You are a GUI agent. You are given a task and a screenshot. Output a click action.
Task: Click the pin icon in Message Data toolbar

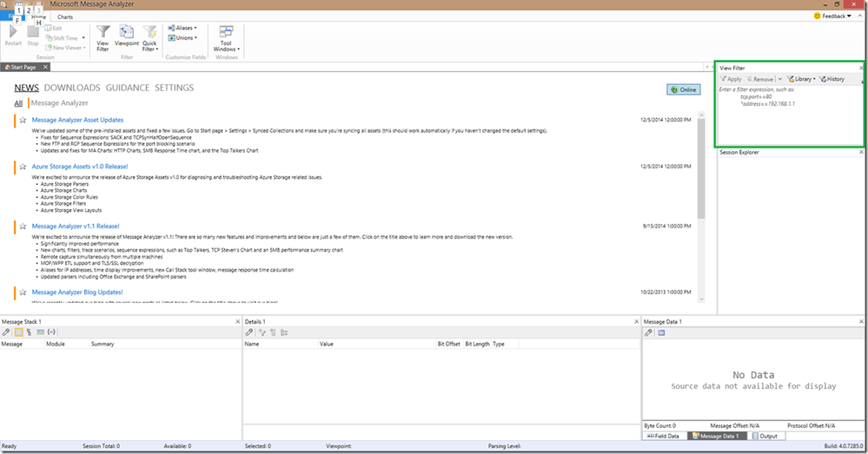click(x=649, y=332)
